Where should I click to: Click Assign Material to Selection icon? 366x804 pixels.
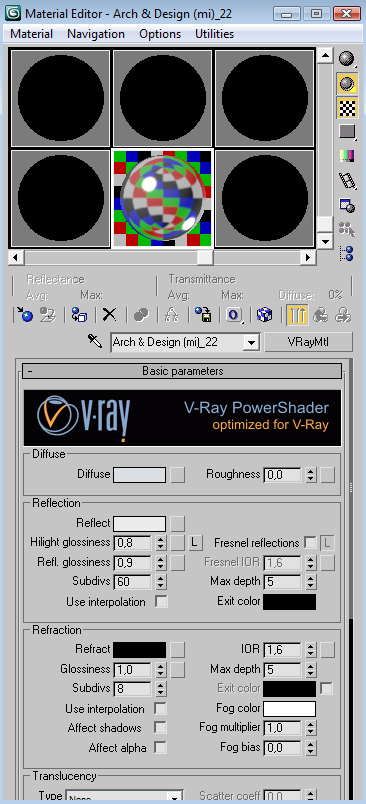pos(79,314)
